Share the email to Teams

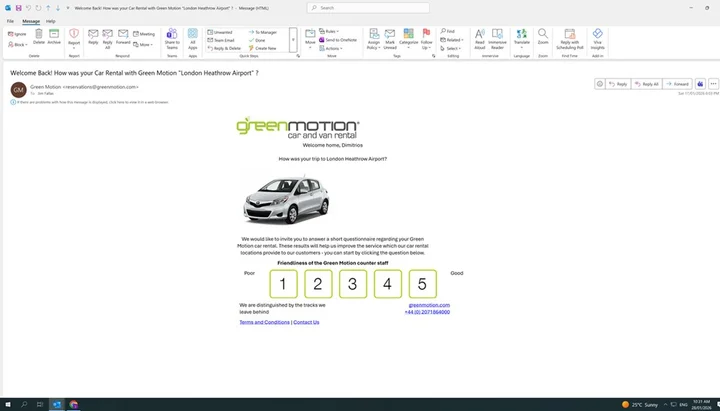click(x=172, y=39)
